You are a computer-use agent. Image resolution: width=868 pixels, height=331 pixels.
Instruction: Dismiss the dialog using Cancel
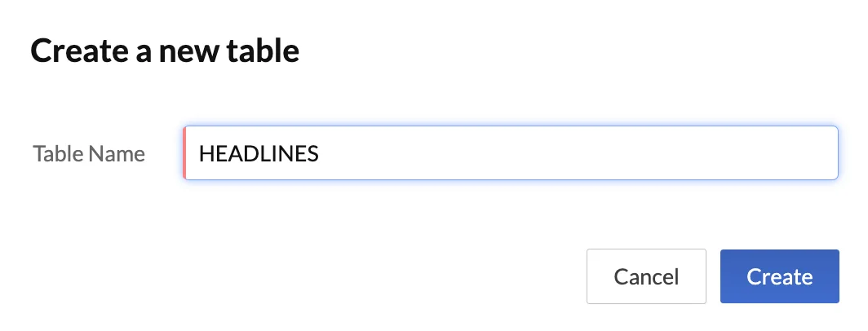pyautogui.click(x=646, y=276)
